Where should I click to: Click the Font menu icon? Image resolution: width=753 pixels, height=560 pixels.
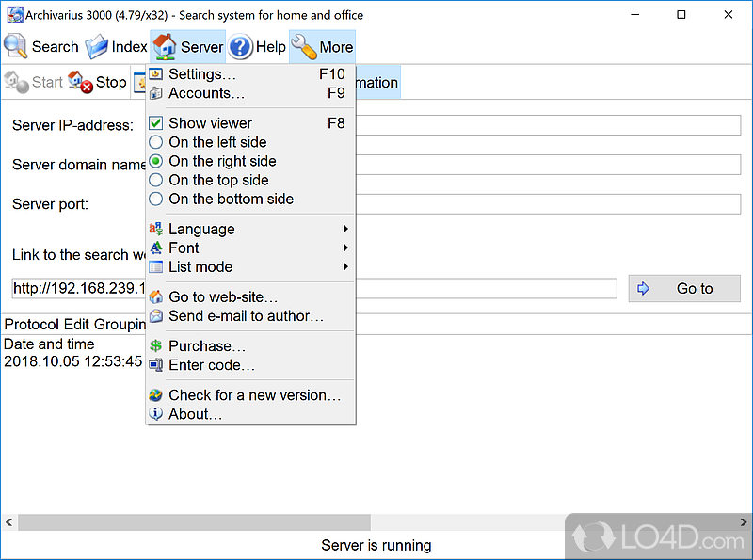pos(155,248)
